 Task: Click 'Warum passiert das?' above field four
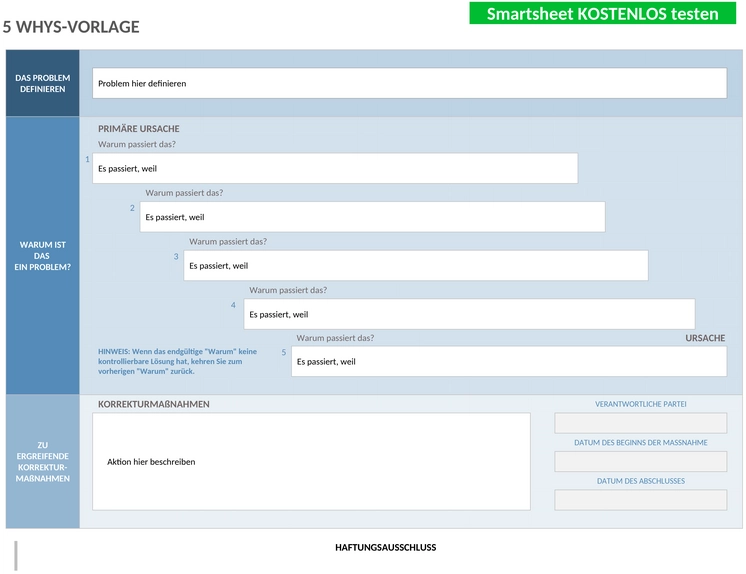pos(288,290)
